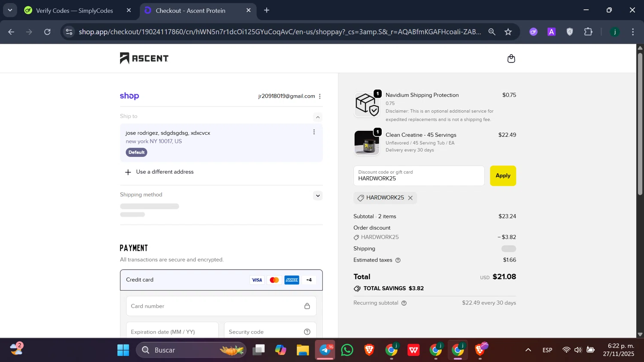
Task: Close the Checkout Ascent Protein tab
Action: pyautogui.click(x=248, y=10)
